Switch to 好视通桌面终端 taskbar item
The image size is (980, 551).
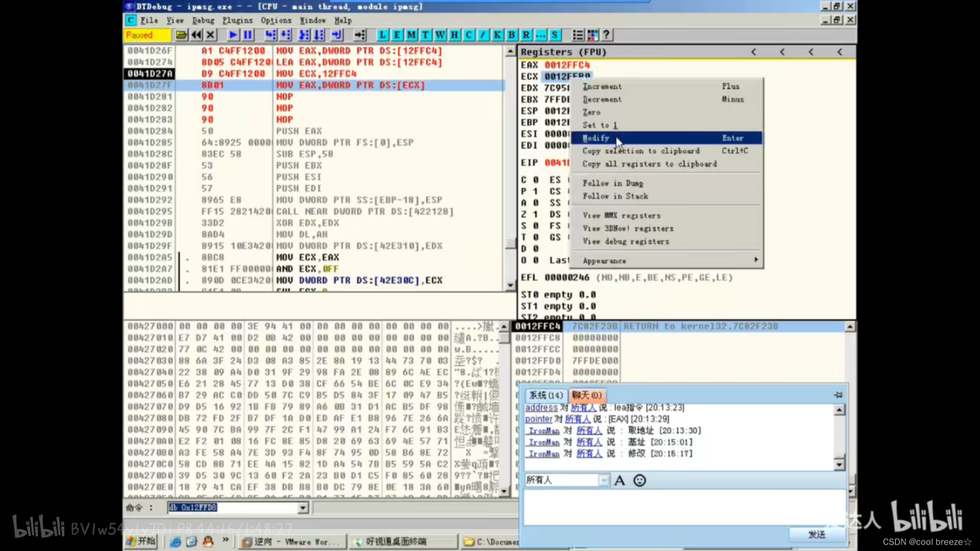403,542
